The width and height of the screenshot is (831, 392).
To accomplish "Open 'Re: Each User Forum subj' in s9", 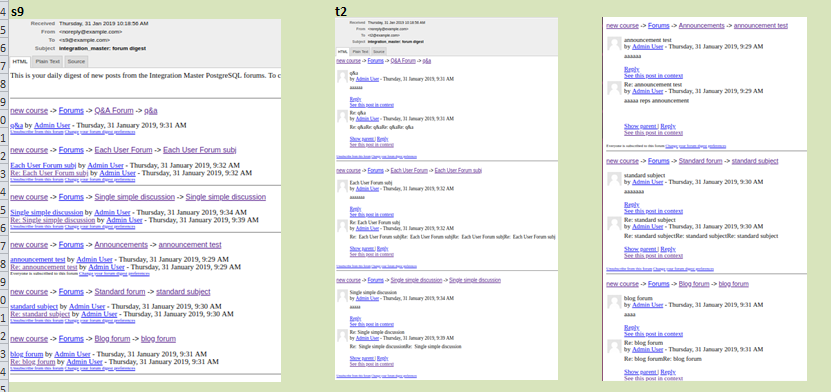I will tap(49, 173).
